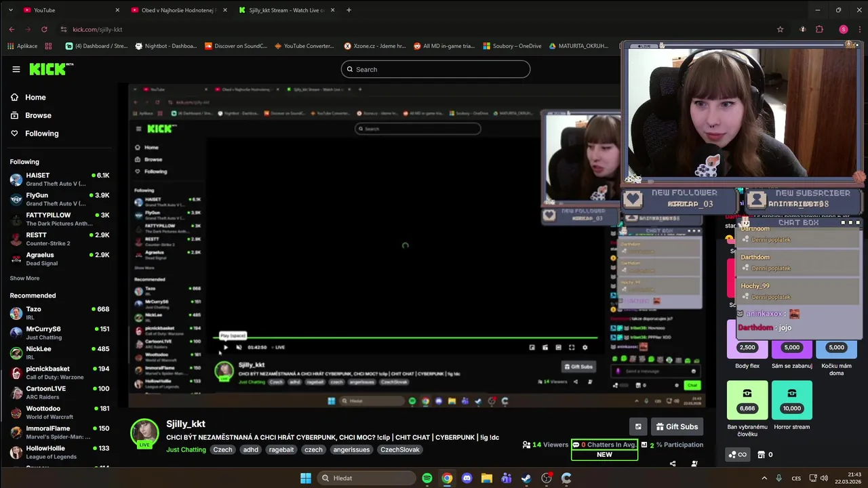
Task: Open FATTYPILLOW channel in Following list
Action: pyautogui.click(x=60, y=219)
